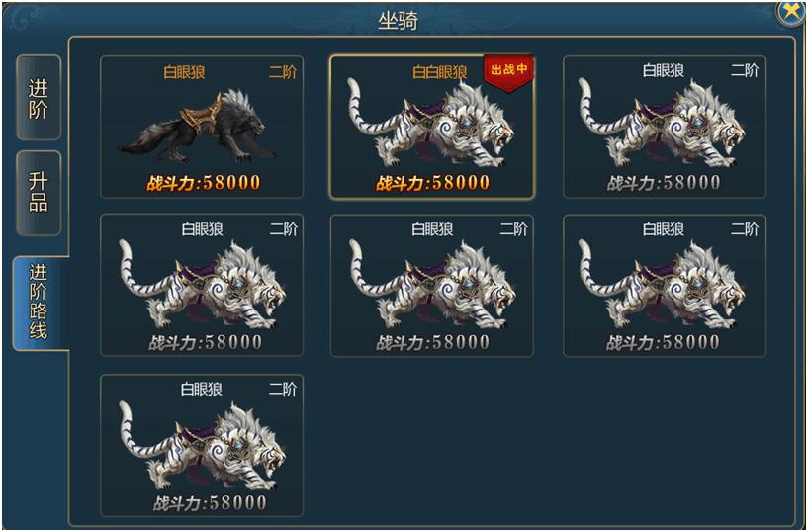The image size is (808, 532).
Task: Select the white tiger in the 出战中 card
Action: (x=431, y=124)
